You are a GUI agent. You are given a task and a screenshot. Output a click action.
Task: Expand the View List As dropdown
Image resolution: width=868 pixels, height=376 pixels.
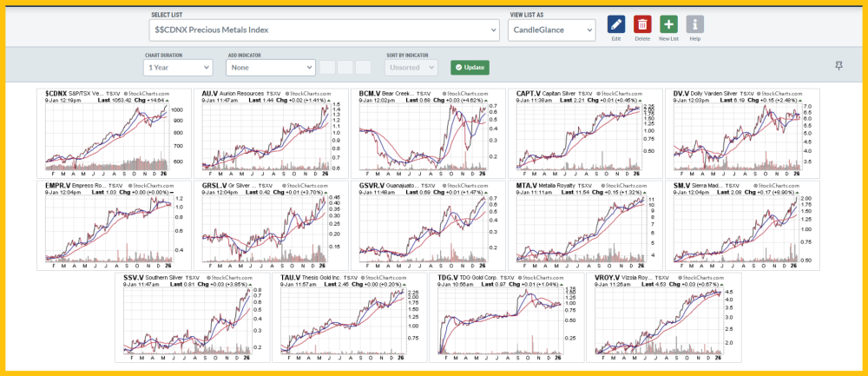click(x=551, y=30)
